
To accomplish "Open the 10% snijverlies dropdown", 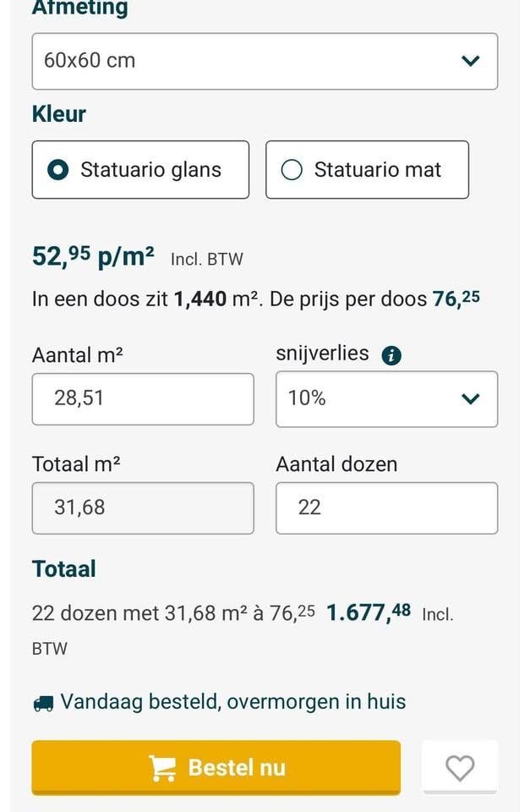I will point(385,398).
